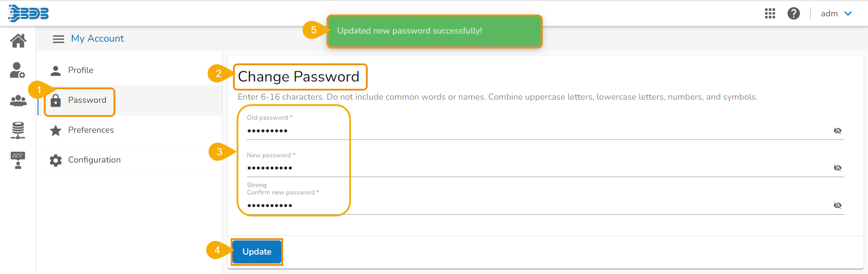
Task: Toggle visibility of the new password
Action: click(x=837, y=168)
